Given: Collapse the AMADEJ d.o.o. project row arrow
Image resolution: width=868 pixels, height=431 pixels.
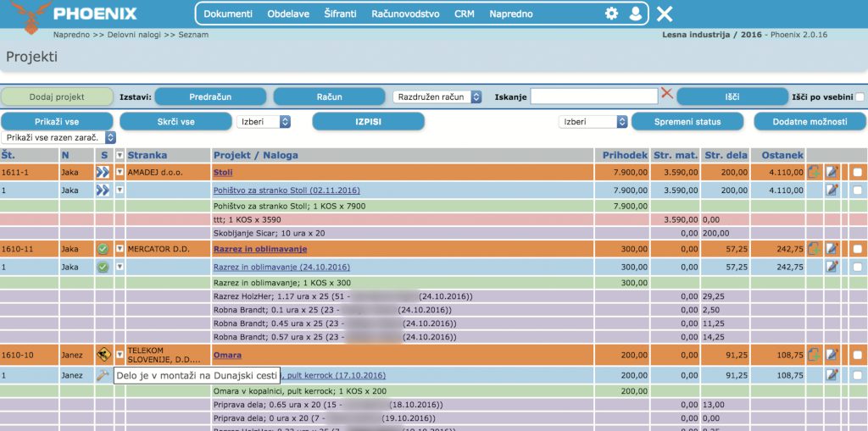Looking at the screenshot, I should [x=120, y=172].
